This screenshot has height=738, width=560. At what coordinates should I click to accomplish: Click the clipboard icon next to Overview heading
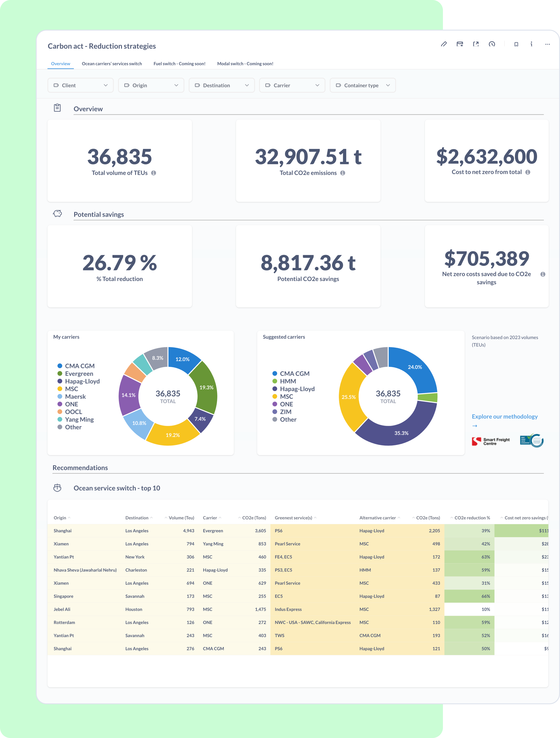point(57,108)
